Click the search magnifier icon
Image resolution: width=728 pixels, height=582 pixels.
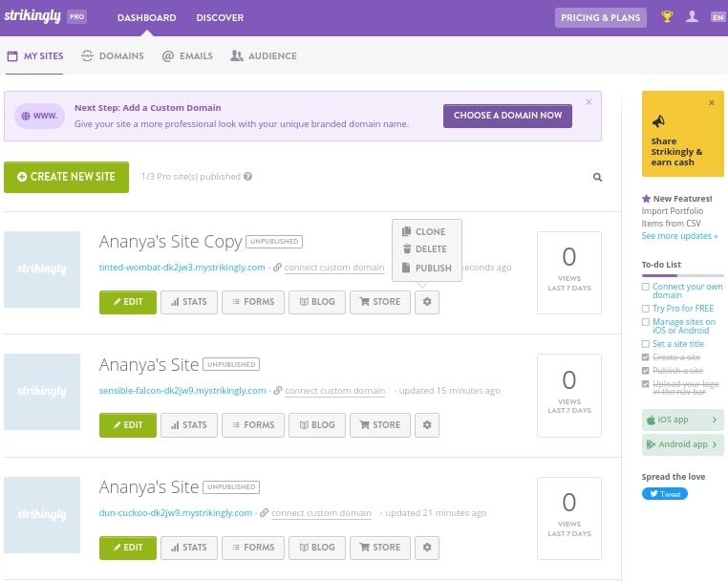pos(598,177)
